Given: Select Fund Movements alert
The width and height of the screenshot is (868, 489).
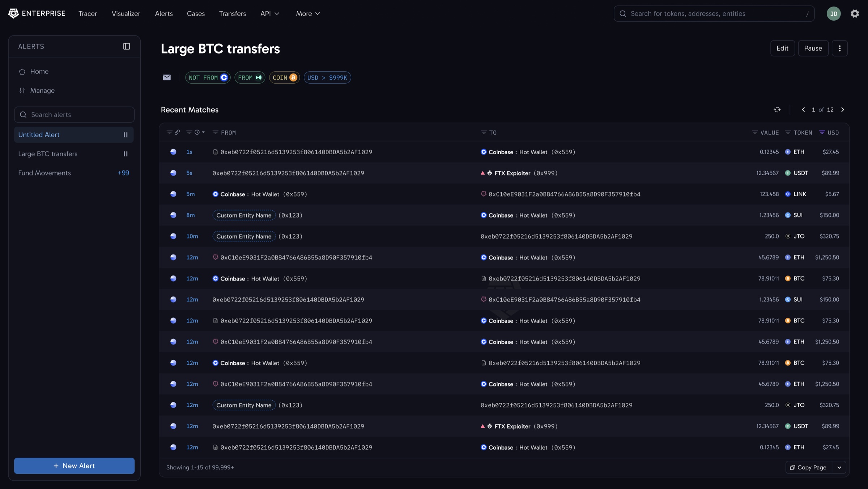Looking at the screenshot, I should tap(74, 173).
